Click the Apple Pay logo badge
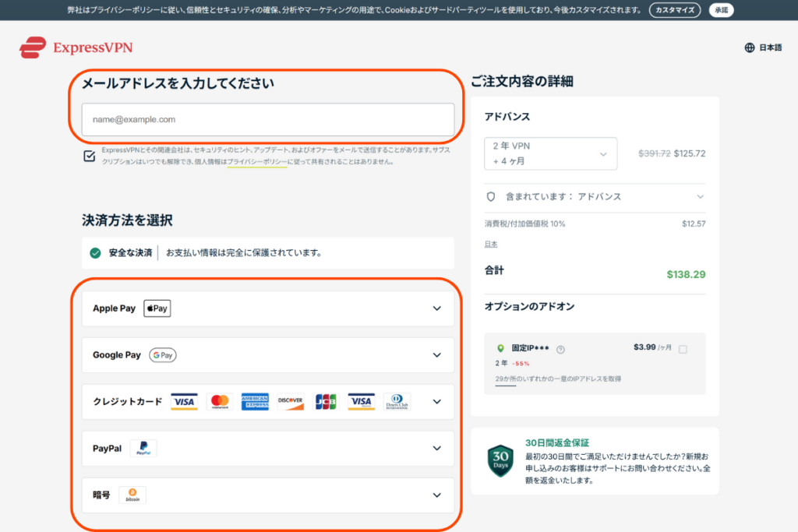 click(157, 308)
